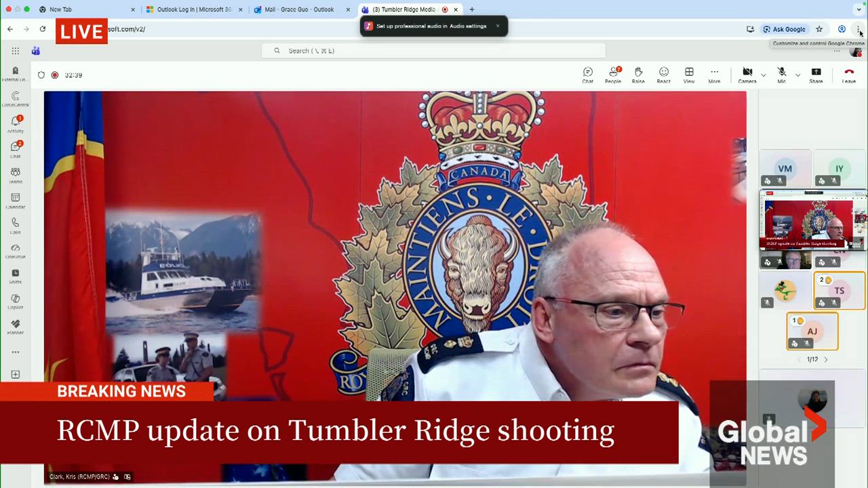
Task: Select the AJ participant thumbnail
Action: [812, 331]
